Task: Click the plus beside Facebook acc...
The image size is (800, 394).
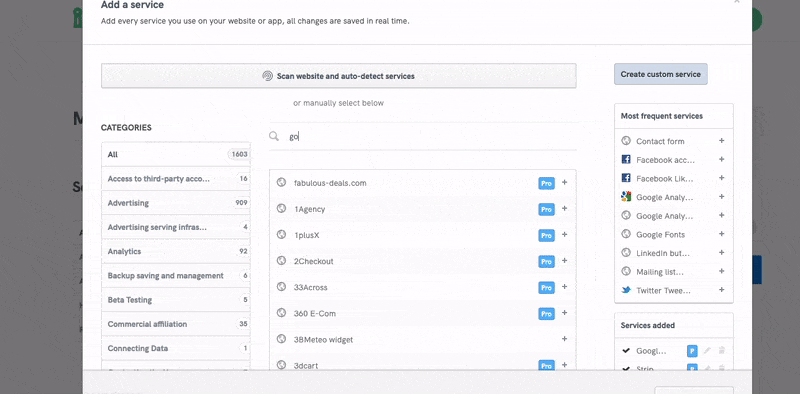Action: click(721, 159)
